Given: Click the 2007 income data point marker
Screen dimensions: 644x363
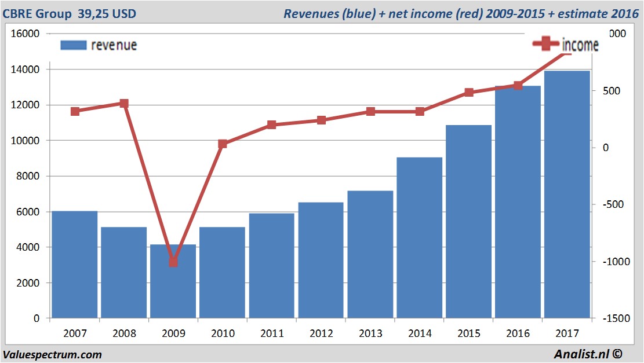Looking at the screenshot, I should [75, 112].
